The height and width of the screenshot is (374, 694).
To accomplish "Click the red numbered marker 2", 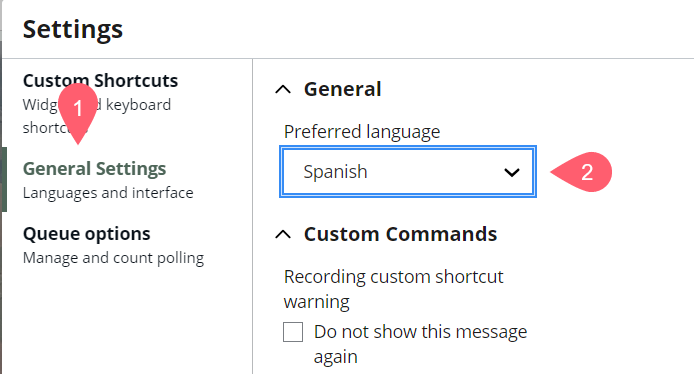I will (582, 172).
